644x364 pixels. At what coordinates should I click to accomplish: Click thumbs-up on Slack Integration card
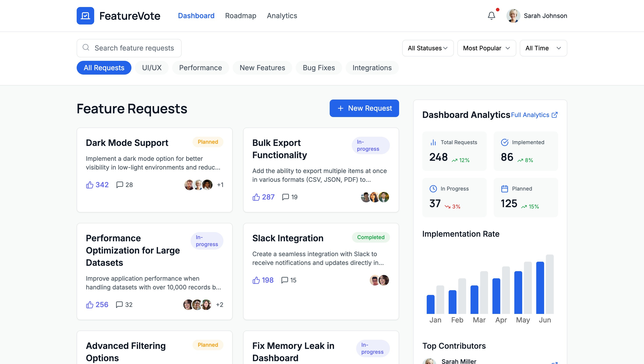coord(256,280)
